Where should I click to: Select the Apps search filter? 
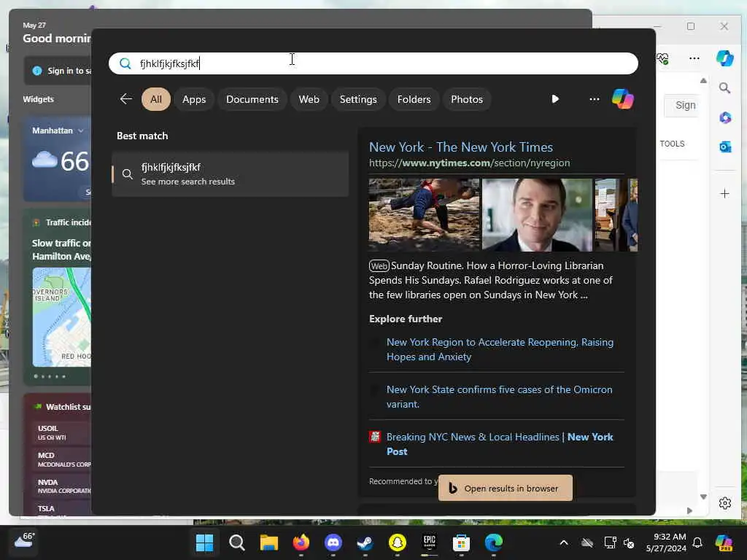point(194,99)
